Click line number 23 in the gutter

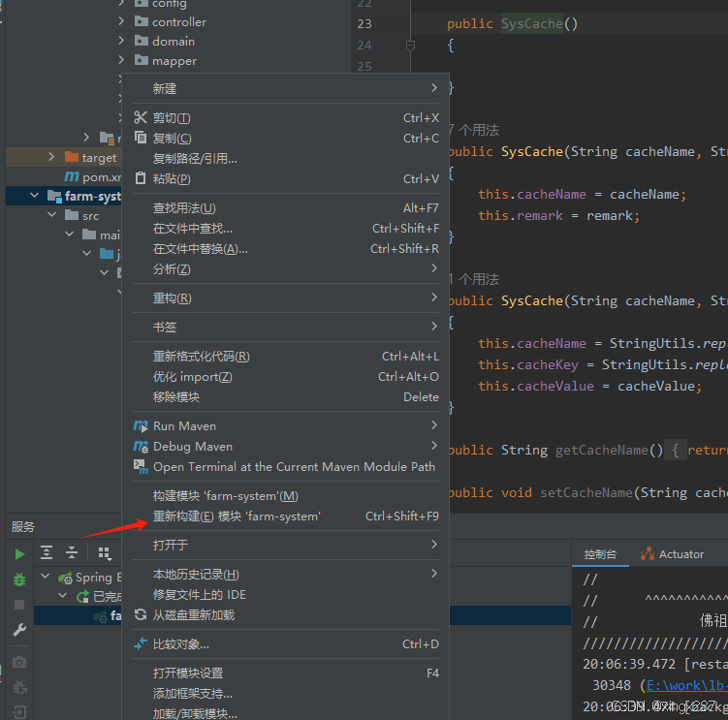click(364, 23)
